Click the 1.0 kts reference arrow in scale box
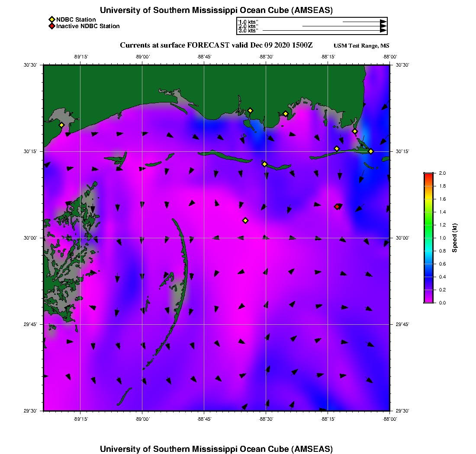476x454 pixels. [363, 22]
